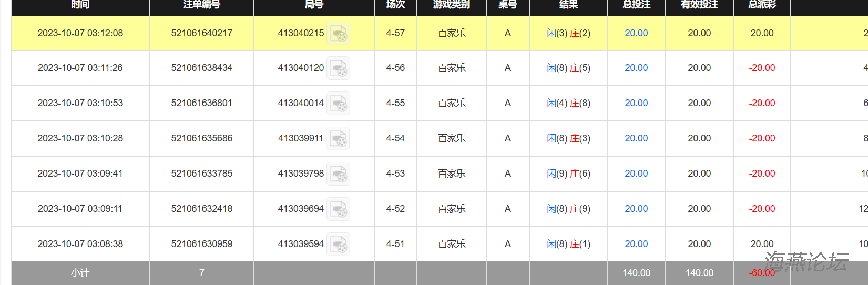Viewport: 868px width, 285px height.
Task: Click the 局号 column header
Action: click(314, 4)
